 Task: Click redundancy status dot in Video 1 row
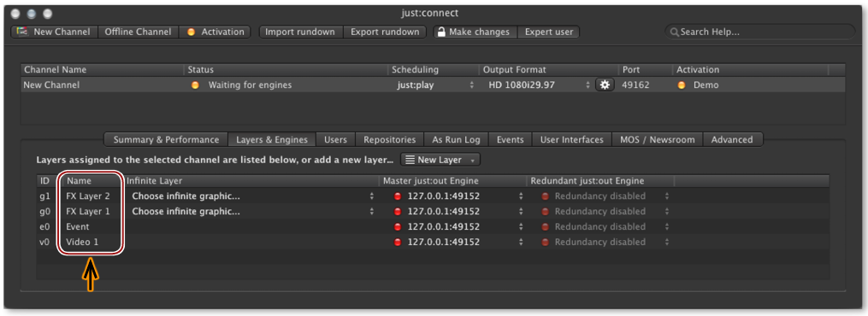(x=545, y=242)
